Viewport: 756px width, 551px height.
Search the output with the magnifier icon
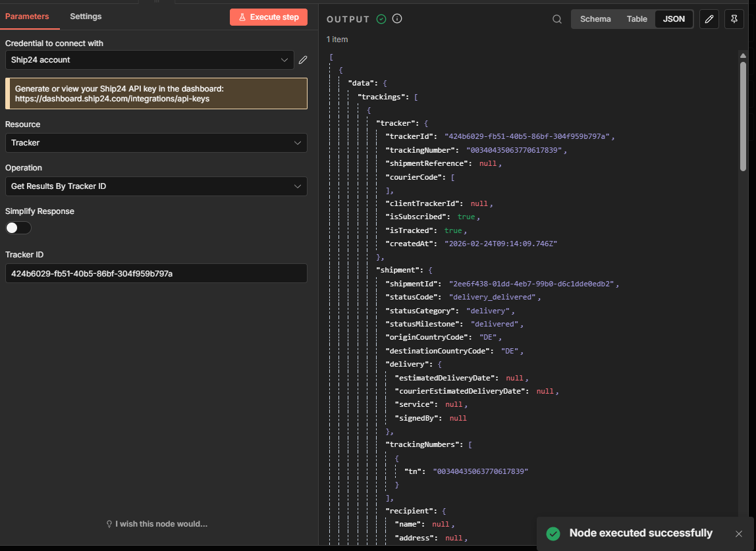pos(557,19)
